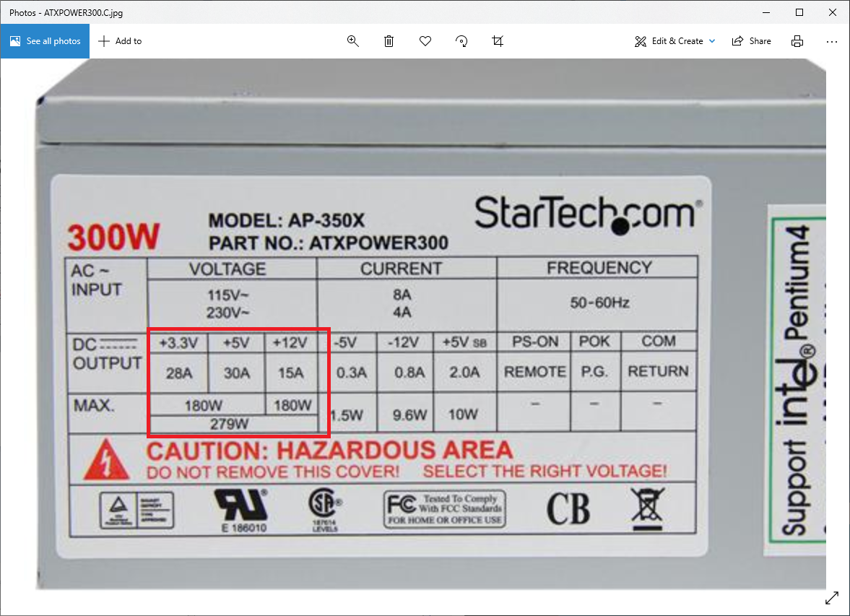Maximize the Photos window
This screenshot has height=616, width=850.
click(x=799, y=12)
